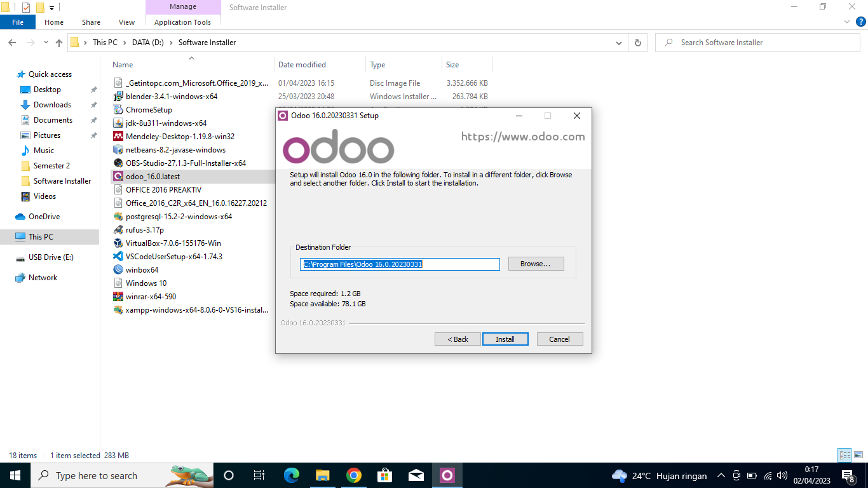Open the Manage contextual tab
Screen dimensions: 868x488
pos(182,7)
